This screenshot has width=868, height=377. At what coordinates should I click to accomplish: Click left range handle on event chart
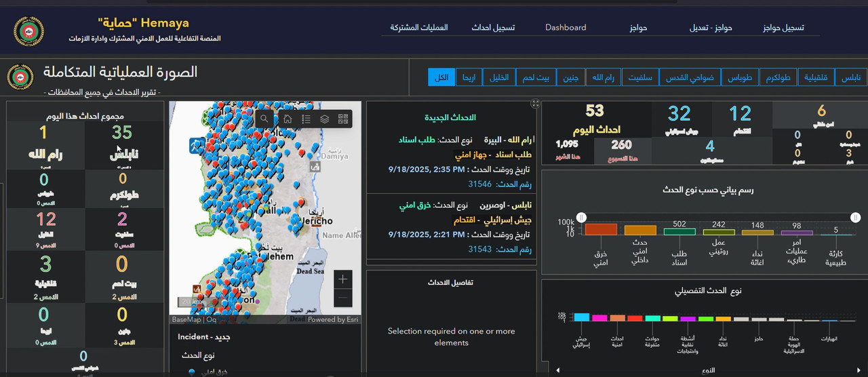tap(581, 218)
